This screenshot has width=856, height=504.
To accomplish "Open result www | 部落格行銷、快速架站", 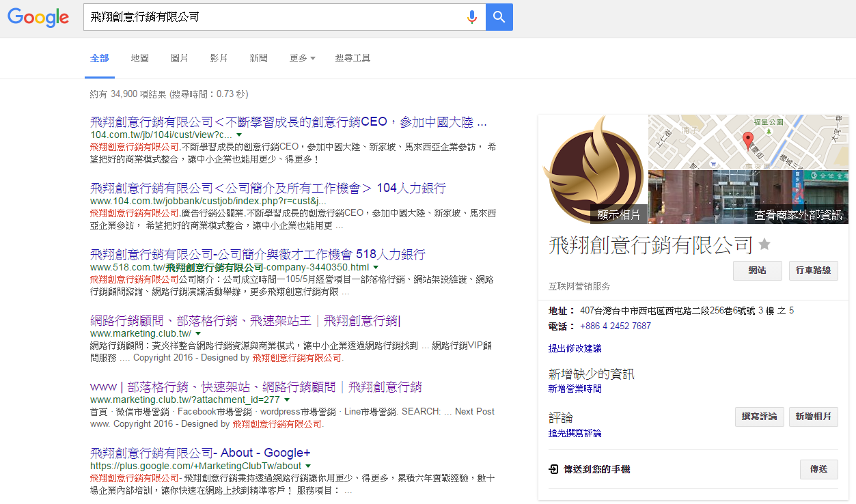I will pyautogui.click(x=256, y=387).
